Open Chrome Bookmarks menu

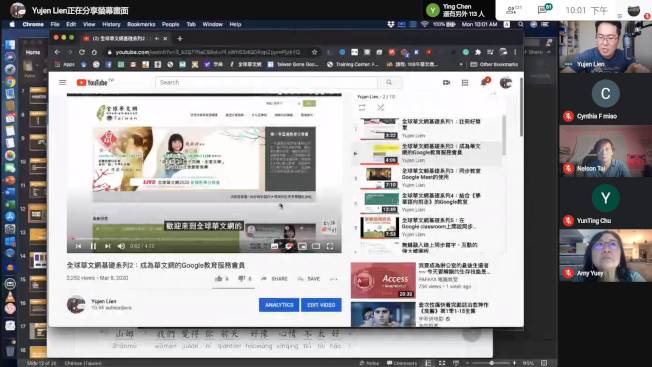pos(141,24)
